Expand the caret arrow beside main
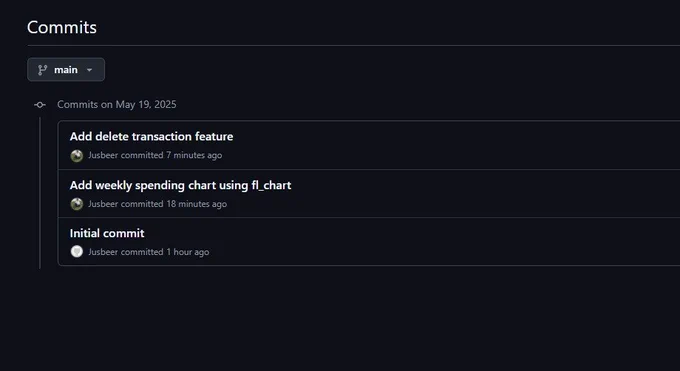Image resolution: width=680 pixels, height=371 pixels. coord(89,70)
